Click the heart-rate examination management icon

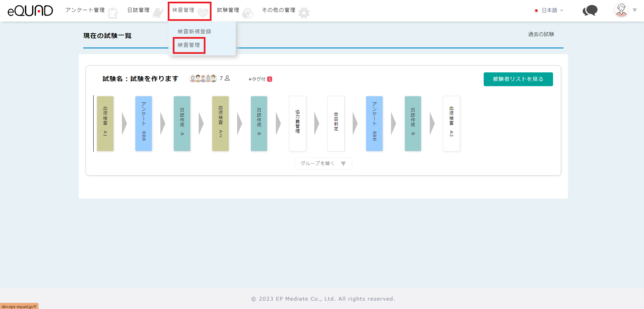[x=203, y=13]
